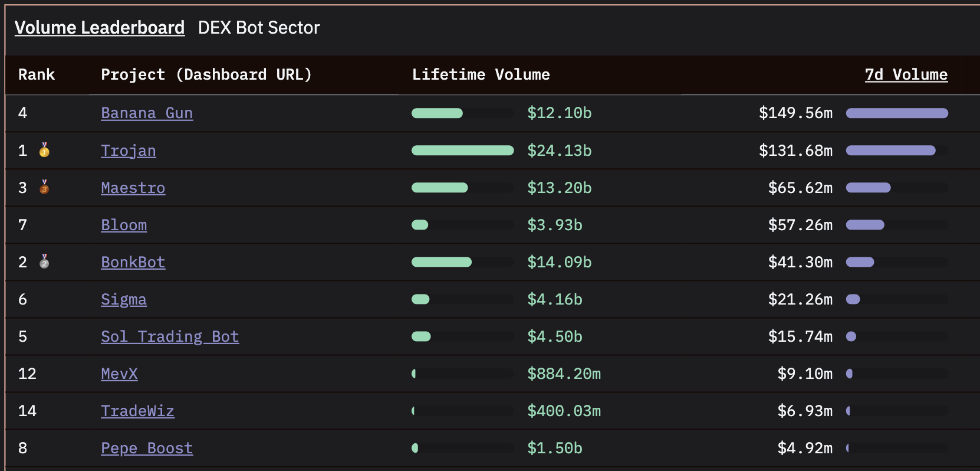The image size is (980, 471).
Task: Click the gold medal icon beside Trojan
Action: pos(44,150)
